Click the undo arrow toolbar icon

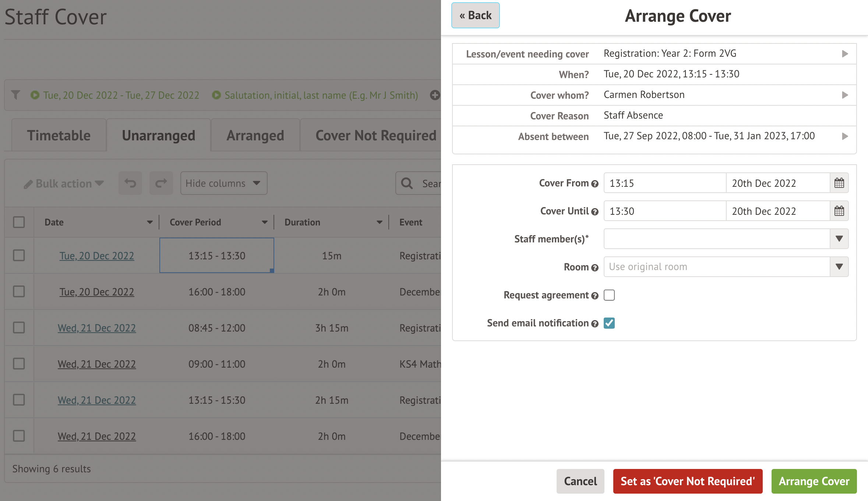(x=130, y=183)
